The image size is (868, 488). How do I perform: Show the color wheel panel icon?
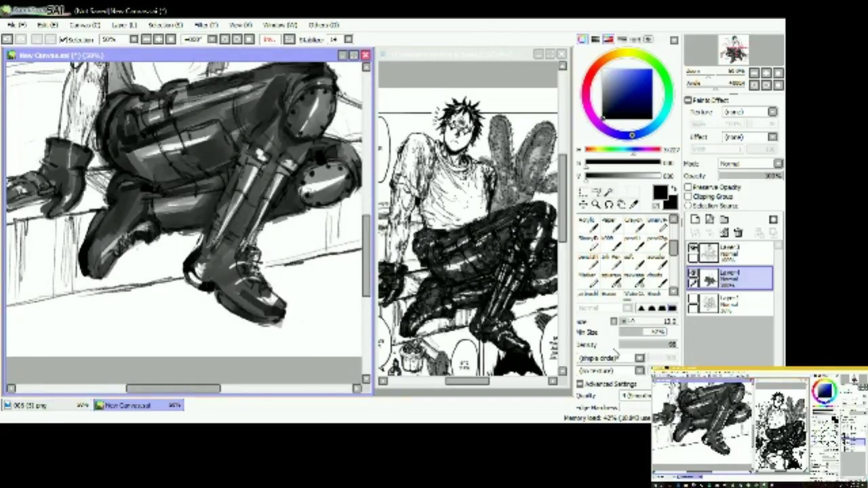pyautogui.click(x=583, y=39)
